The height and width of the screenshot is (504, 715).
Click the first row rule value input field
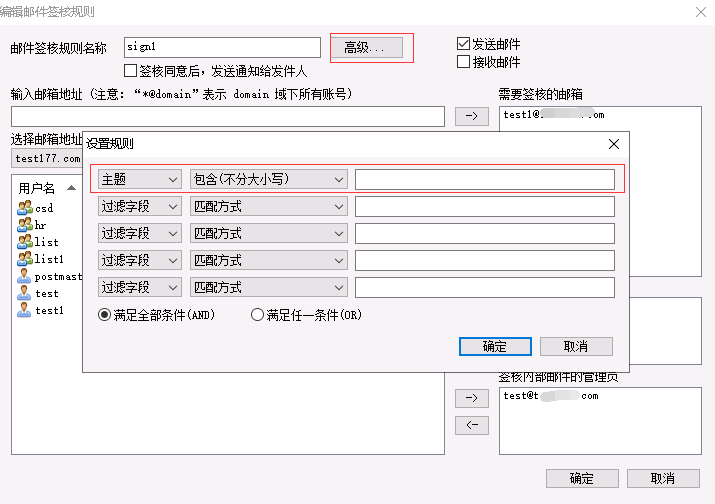[484, 179]
